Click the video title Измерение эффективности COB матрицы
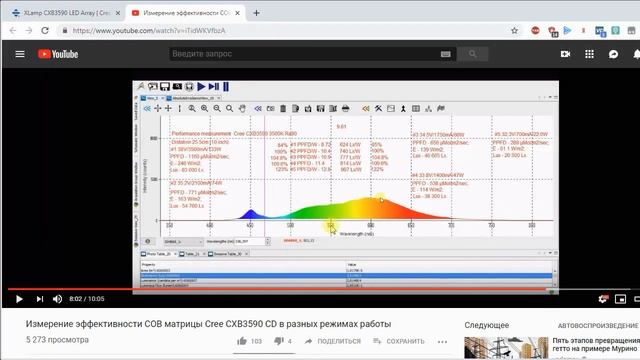This screenshot has height=360, width=640. [208, 324]
